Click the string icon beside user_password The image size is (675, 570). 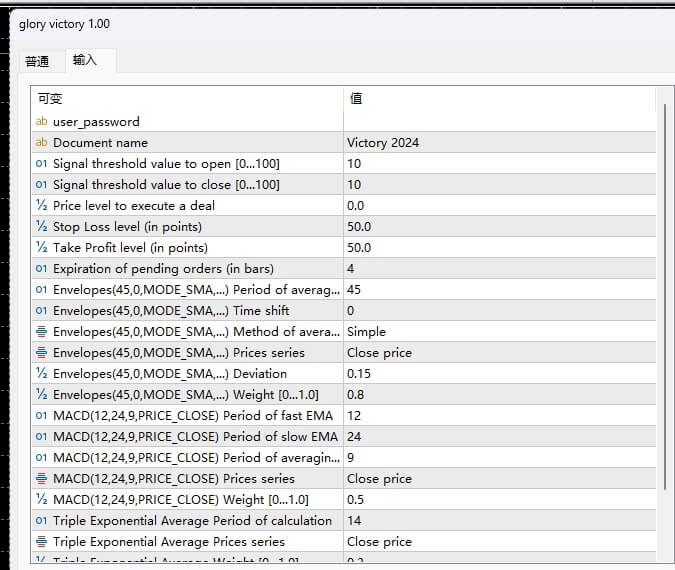[41, 121]
